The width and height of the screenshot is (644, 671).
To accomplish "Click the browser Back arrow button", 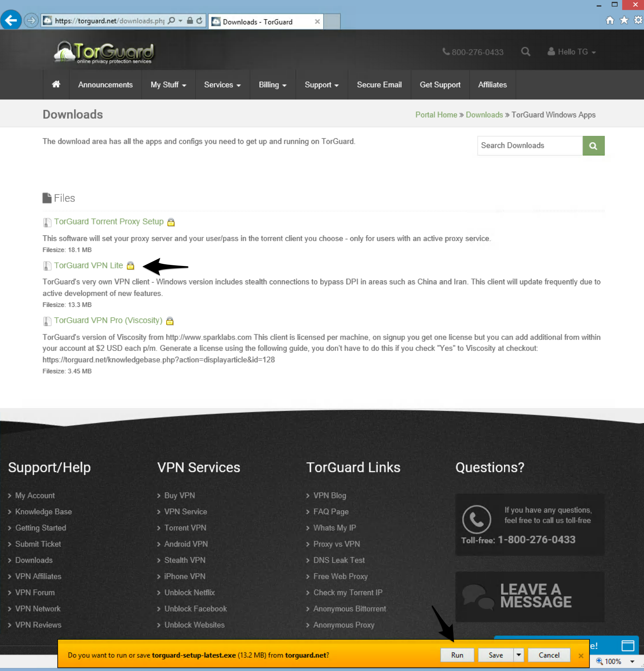I will (11, 20).
